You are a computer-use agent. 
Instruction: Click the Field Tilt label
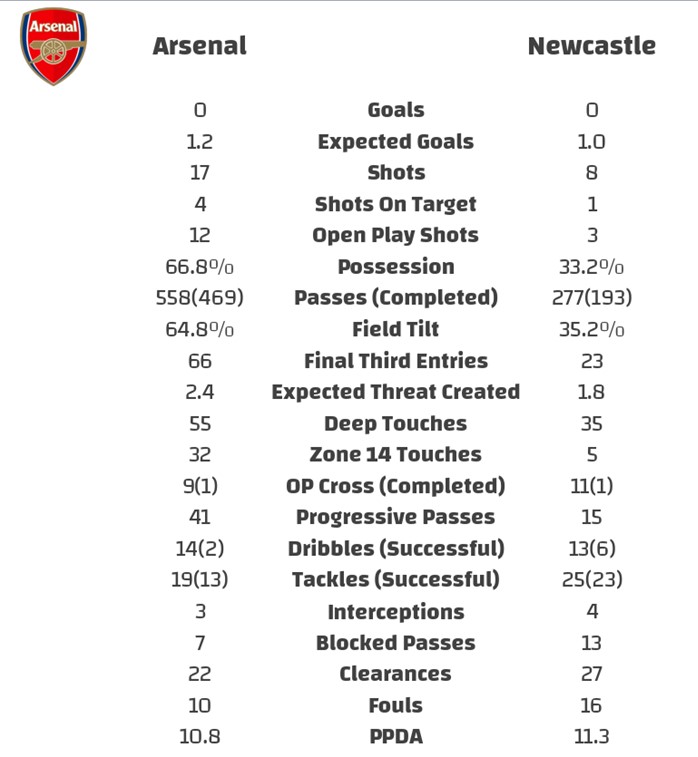[396, 329]
